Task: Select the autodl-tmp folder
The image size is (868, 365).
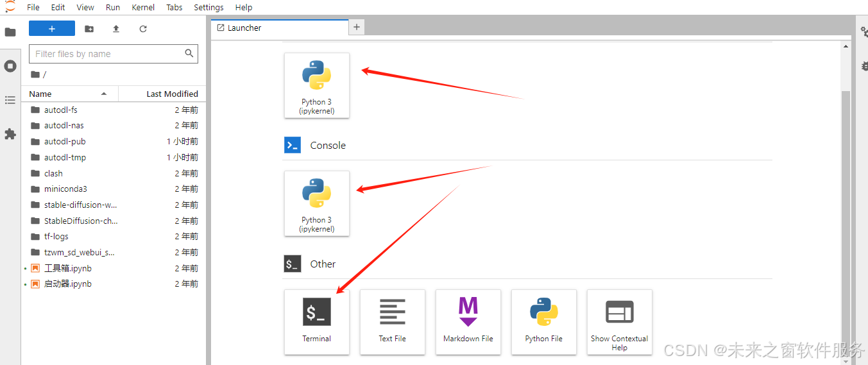Action: tap(114, 157)
